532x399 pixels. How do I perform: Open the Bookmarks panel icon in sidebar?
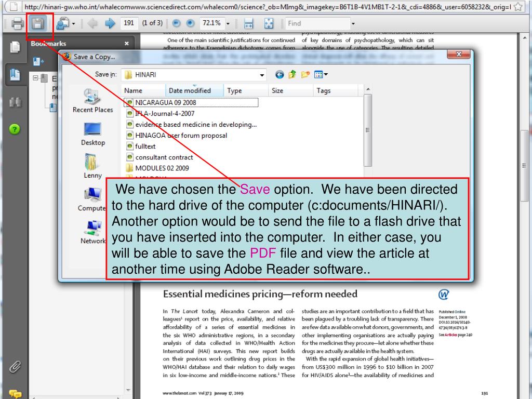click(x=15, y=74)
